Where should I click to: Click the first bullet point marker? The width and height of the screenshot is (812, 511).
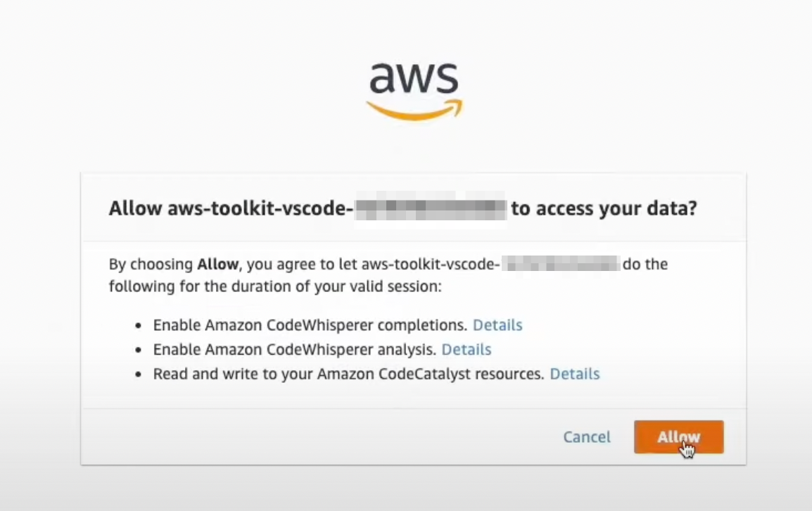138,325
